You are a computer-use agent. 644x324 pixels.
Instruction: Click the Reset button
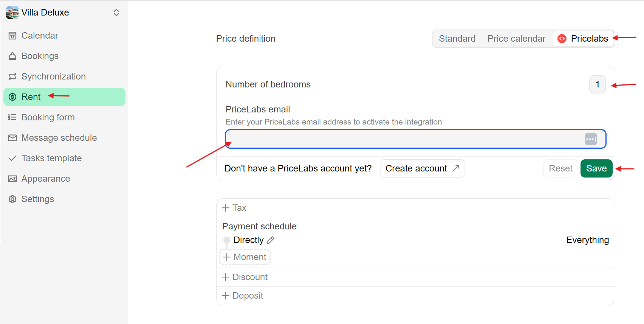[x=560, y=168]
